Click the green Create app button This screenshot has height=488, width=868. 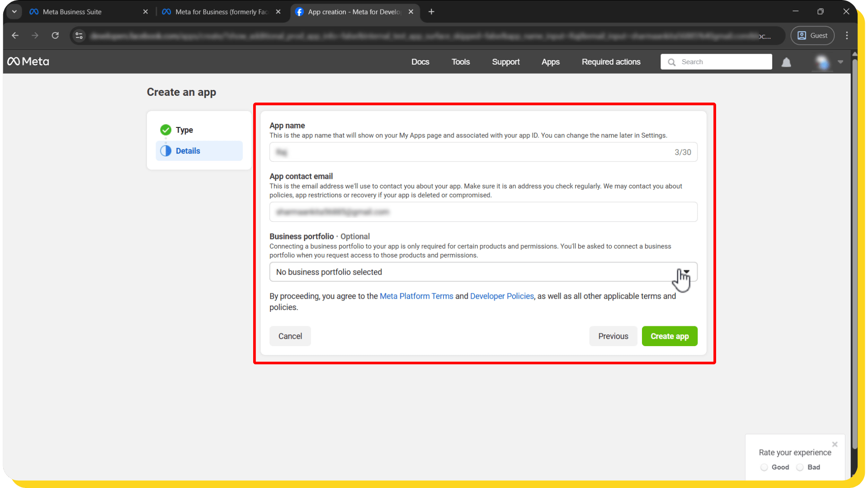(x=669, y=336)
